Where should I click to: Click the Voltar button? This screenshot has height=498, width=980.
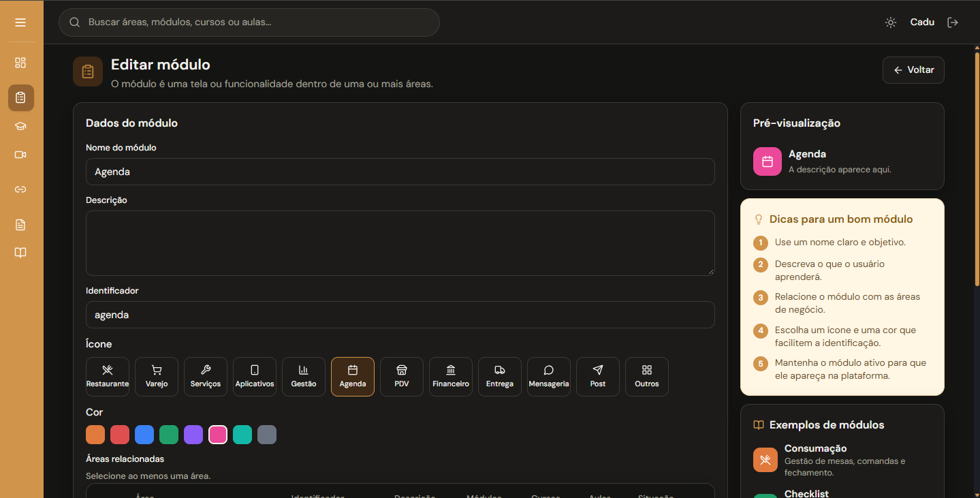tap(913, 70)
